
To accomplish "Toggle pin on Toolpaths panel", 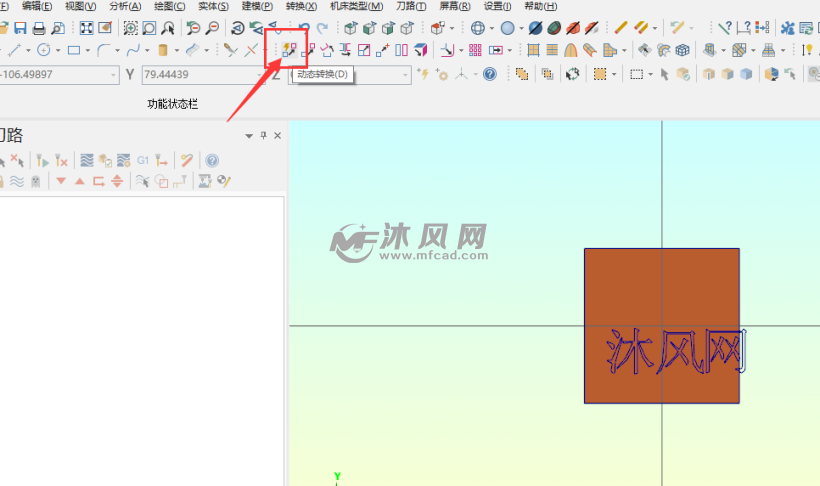I will coord(264,135).
